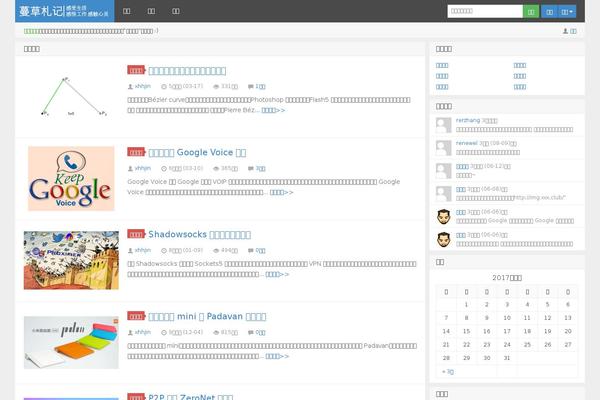The height and width of the screenshot is (400, 600).
Task: Click the login link with user icon
Action: click(x=569, y=31)
